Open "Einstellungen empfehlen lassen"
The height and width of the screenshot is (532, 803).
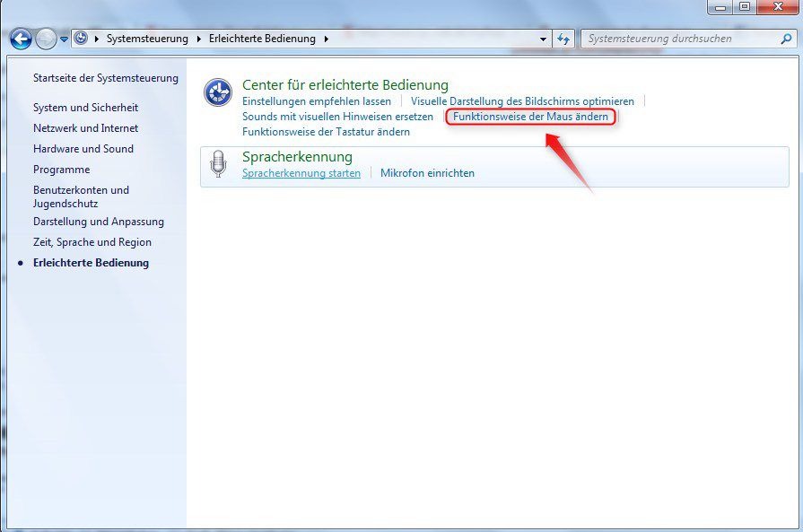[315, 100]
